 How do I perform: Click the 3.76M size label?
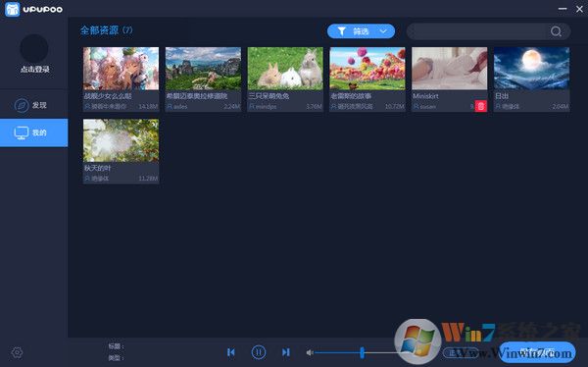(314, 107)
